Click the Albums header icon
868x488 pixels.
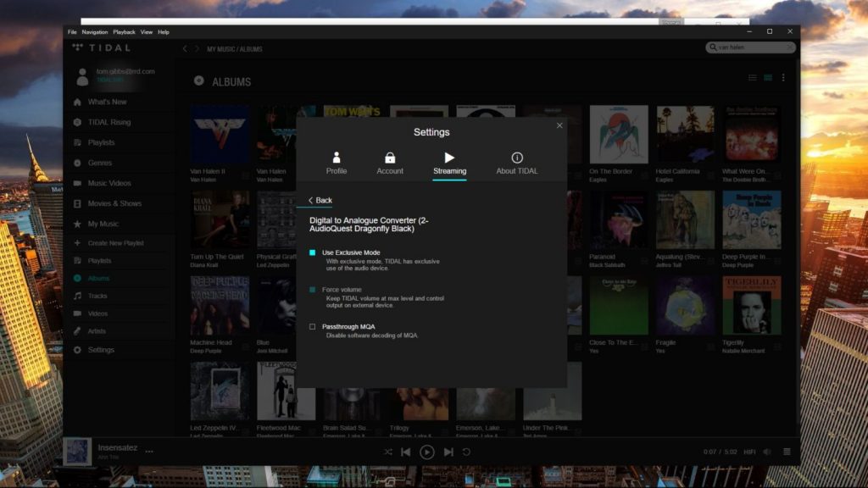click(198, 80)
